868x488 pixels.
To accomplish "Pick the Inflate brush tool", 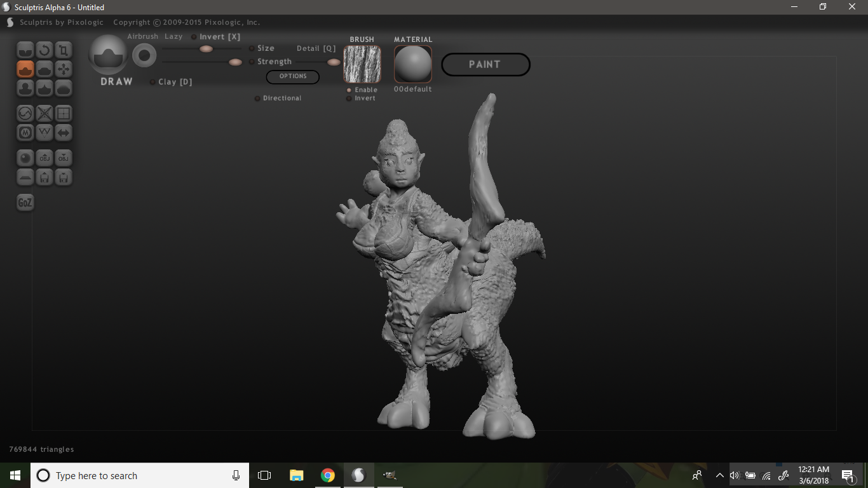I will (44, 69).
